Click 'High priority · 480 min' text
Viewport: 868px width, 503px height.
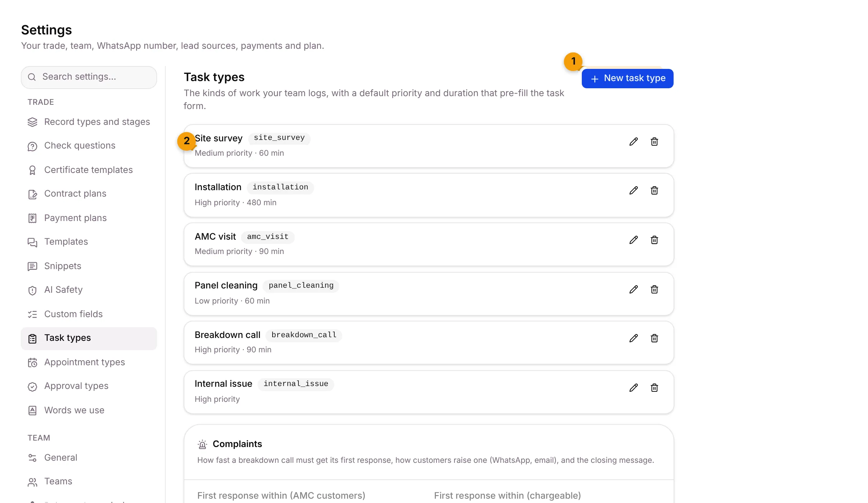click(x=235, y=203)
